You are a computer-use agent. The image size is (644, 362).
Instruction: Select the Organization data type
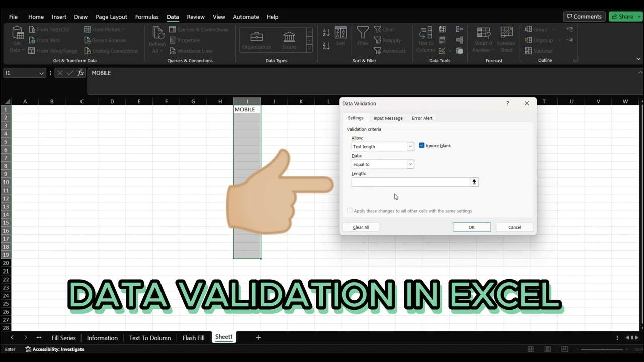tap(256, 40)
